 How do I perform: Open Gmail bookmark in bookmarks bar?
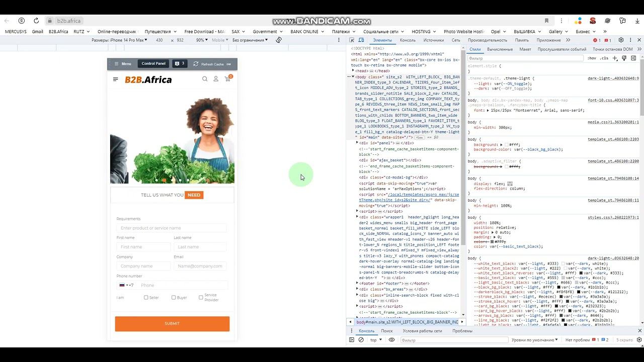pyautogui.click(x=37, y=31)
